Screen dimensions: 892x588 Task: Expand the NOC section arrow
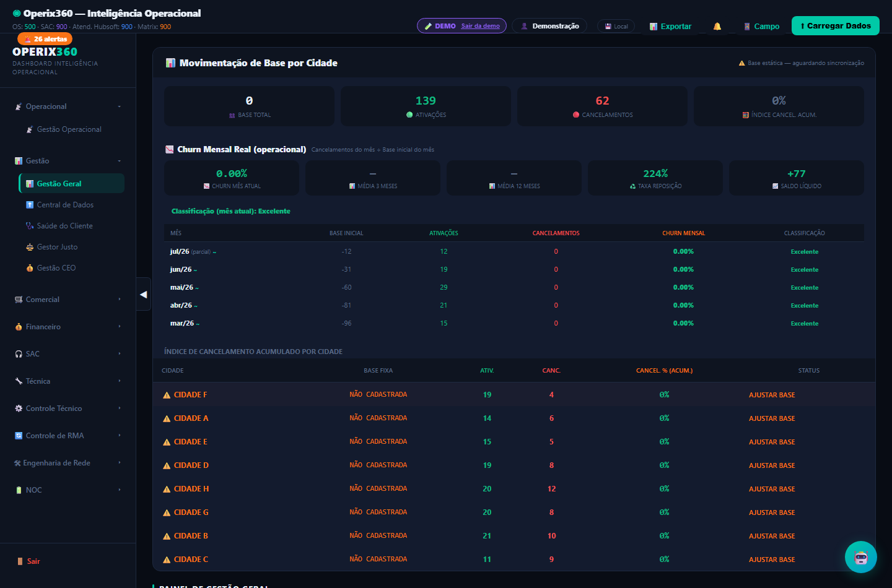(120, 490)
